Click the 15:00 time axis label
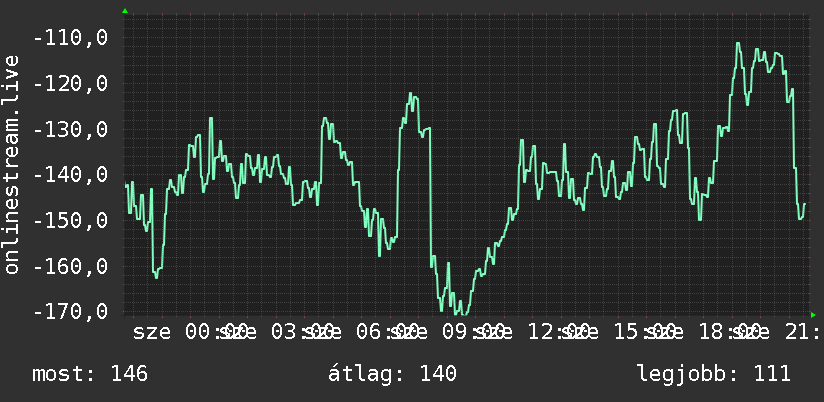 (x=645, y=333)
